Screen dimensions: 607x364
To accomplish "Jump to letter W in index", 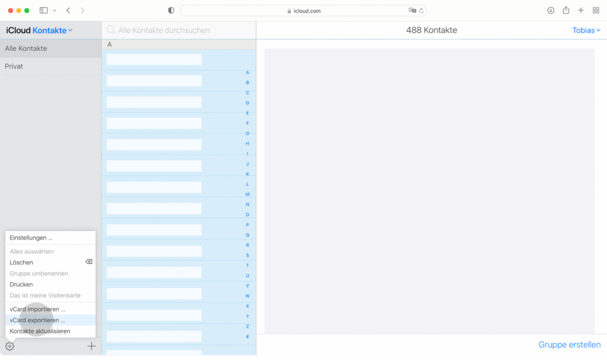I will [248, 296].
